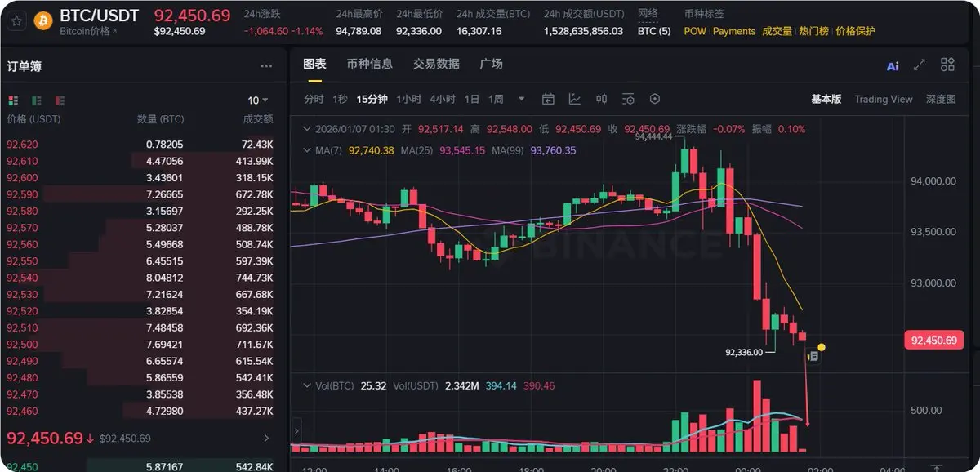Open the chart date range calendar icon
This screenshot has height=472, width=980.
[x=549, y=99]
